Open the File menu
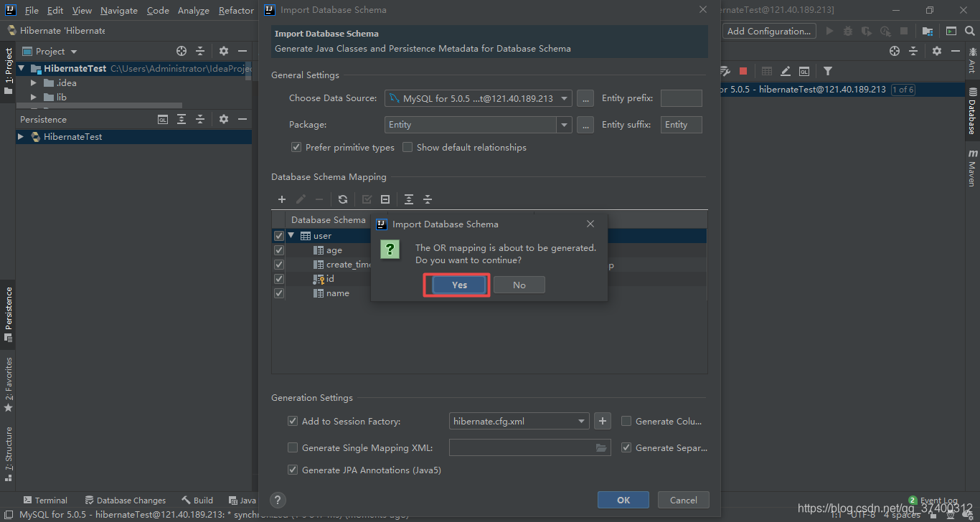The width and height of the screenshot is (980, 522). pyautogui.click(x=32, y=10)
